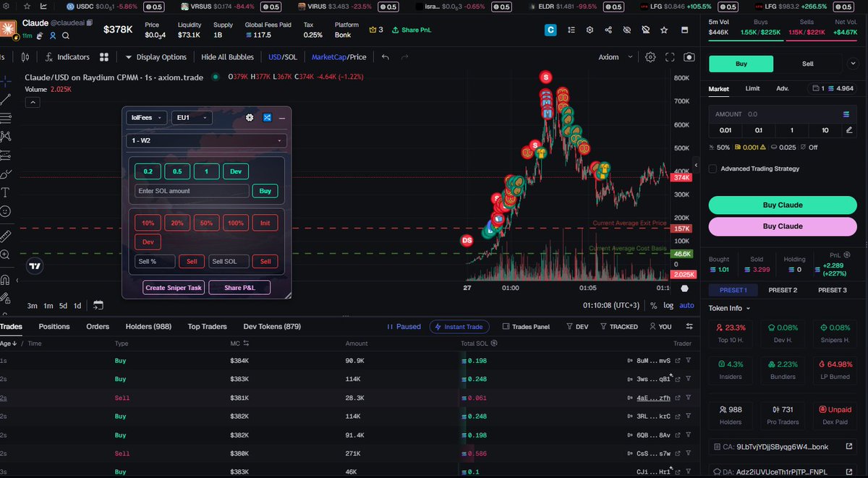Click the 0.5 quick buy button
The height and width of the screenshot is (478, 868).
(x=176, y=171)
